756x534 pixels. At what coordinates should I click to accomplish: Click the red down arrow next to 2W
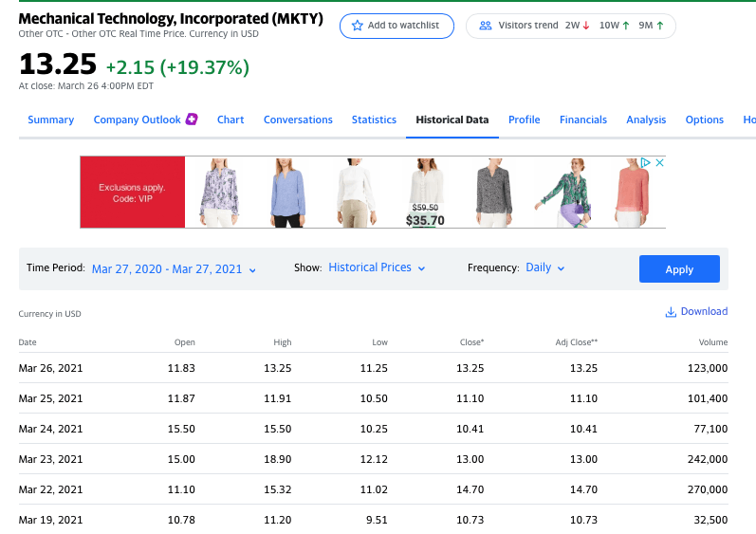tap(586, 26)
